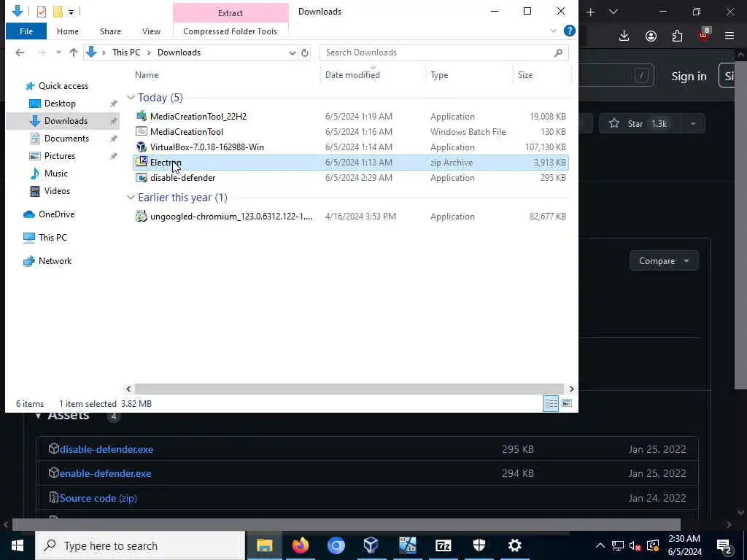The image size is (747, 560).
Task: Open the browser Downloads panel icon
Action: coord(624,36)
